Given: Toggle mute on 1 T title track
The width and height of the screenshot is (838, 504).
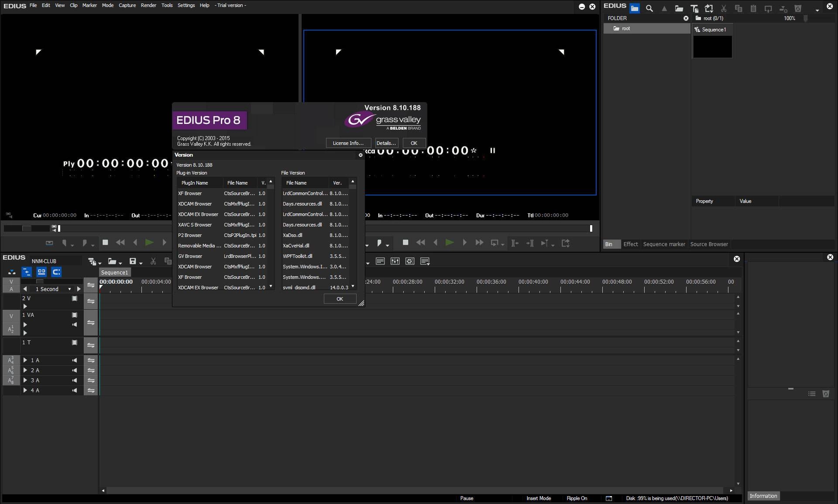Looking at the screenshot, I should [75, 343].
